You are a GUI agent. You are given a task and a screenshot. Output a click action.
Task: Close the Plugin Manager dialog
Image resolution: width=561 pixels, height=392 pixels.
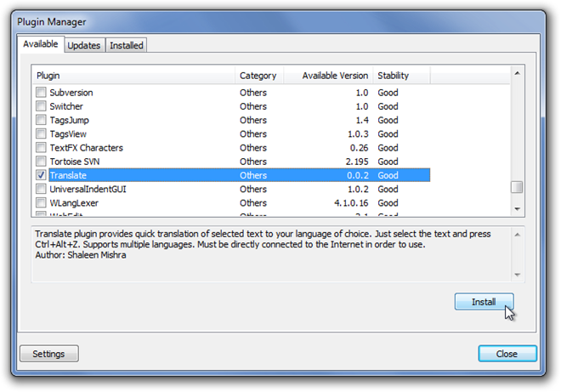coord(507,354)
